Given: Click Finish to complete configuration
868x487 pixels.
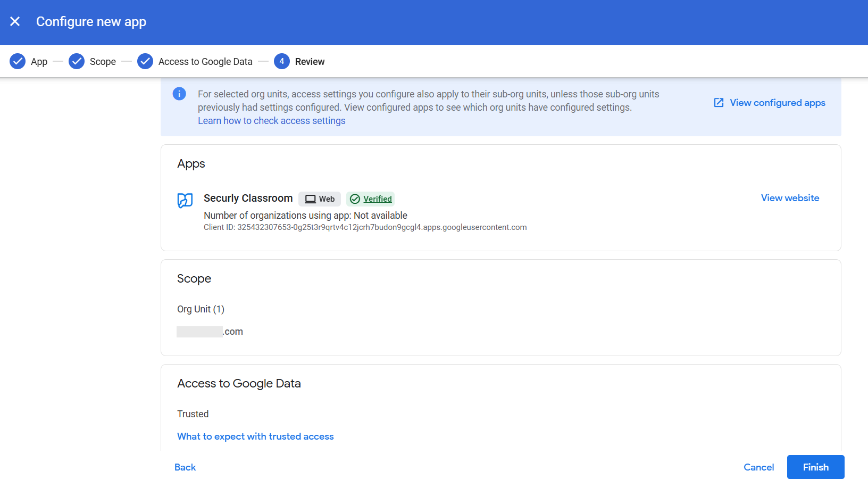Looking at the screenshot, I should (x=816, y=467).
